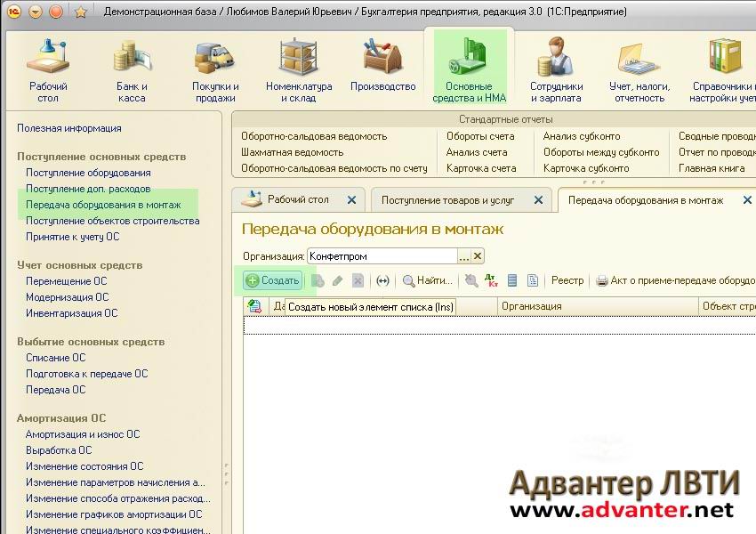The height and width of the screenshot is (534, 756).
Task: Click the 1C main menu icon in the title bar
Action: (x=14, y=11)
